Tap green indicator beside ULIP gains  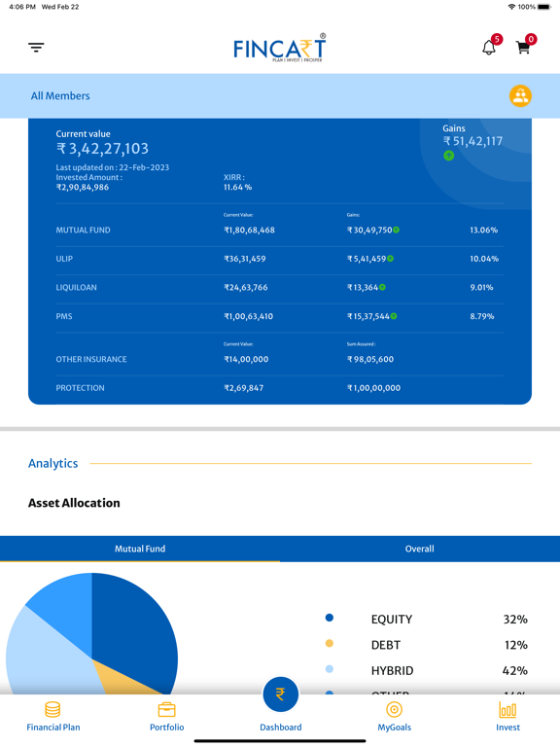click(x=391, y=259)
